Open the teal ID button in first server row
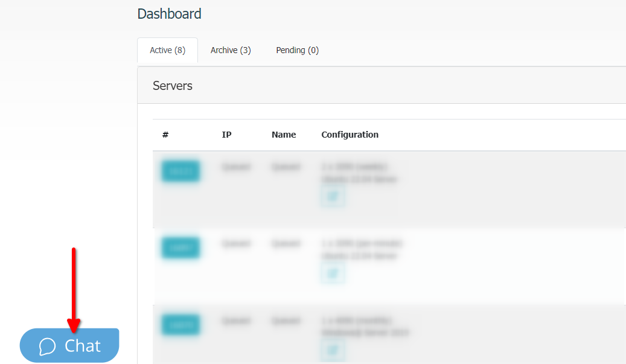626x364 pixels. [180, 171]
